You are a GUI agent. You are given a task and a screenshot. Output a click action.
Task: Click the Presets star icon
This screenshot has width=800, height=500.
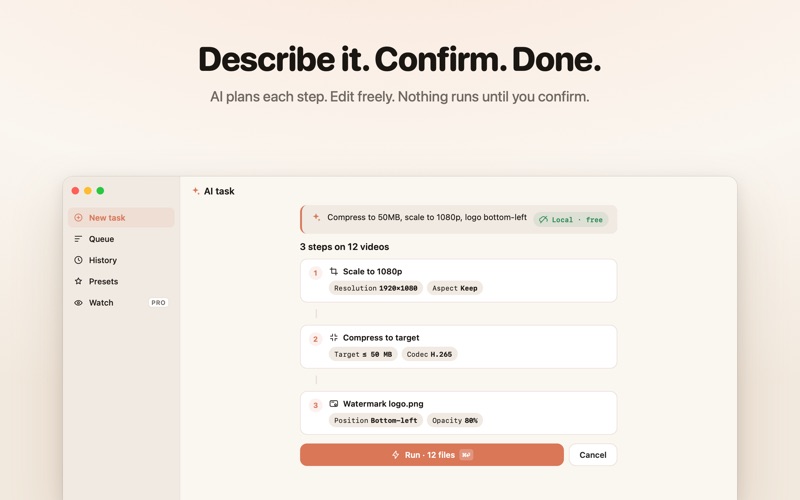(78, 281)
